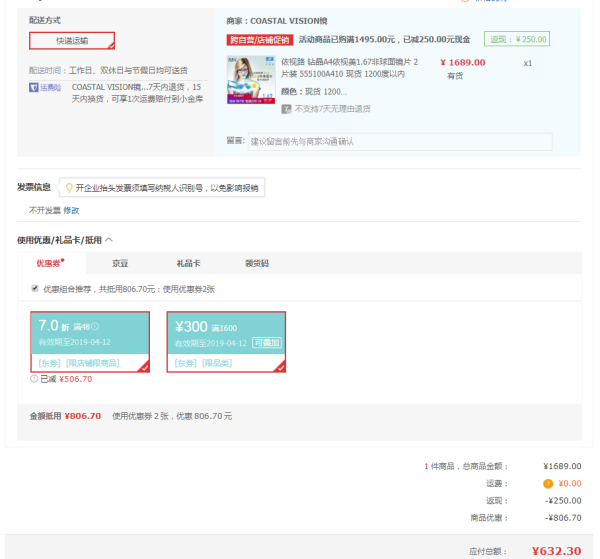Viewport: 600px width, 559px height.
Task: Collapse the 使用优惠/礼品卡/抵用 section
Action: [x=109, y=240]
